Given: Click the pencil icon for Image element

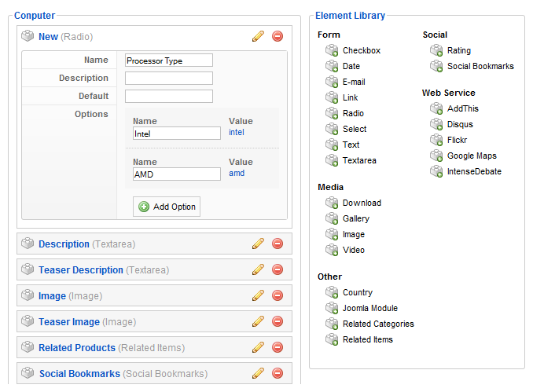Looking at the screenshot, I should click(258, 295).
